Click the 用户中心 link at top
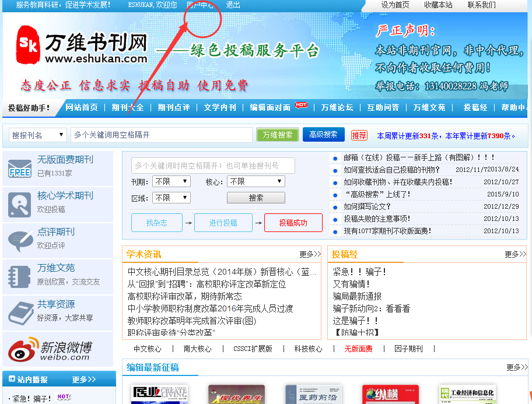This screenshot has width=532, height=404. 200,5
